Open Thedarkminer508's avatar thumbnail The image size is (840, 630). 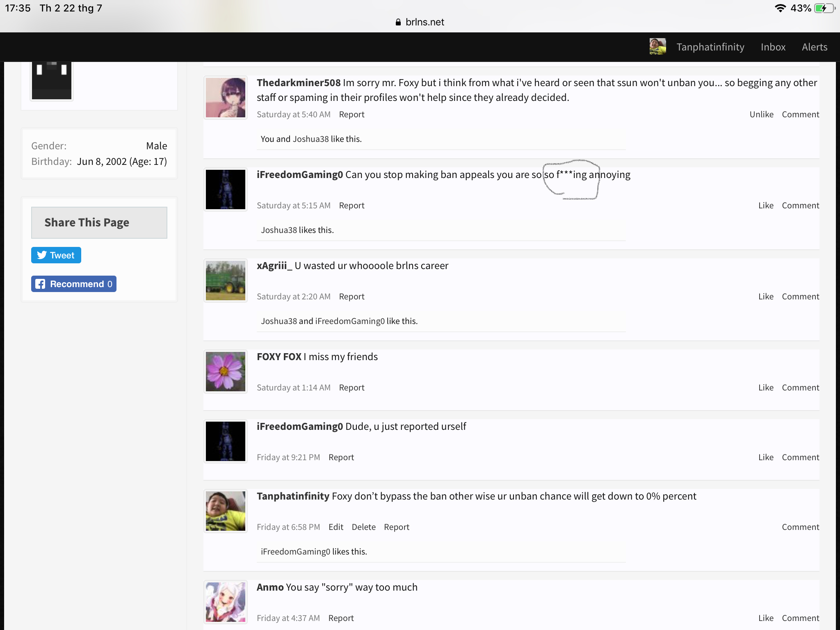226,98
